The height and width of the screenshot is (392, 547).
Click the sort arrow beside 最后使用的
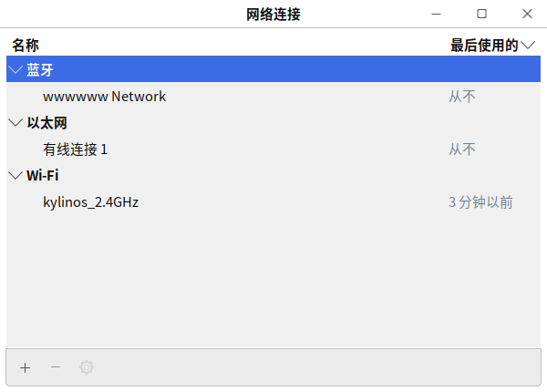pyautogui.click(x=529, y=46)
